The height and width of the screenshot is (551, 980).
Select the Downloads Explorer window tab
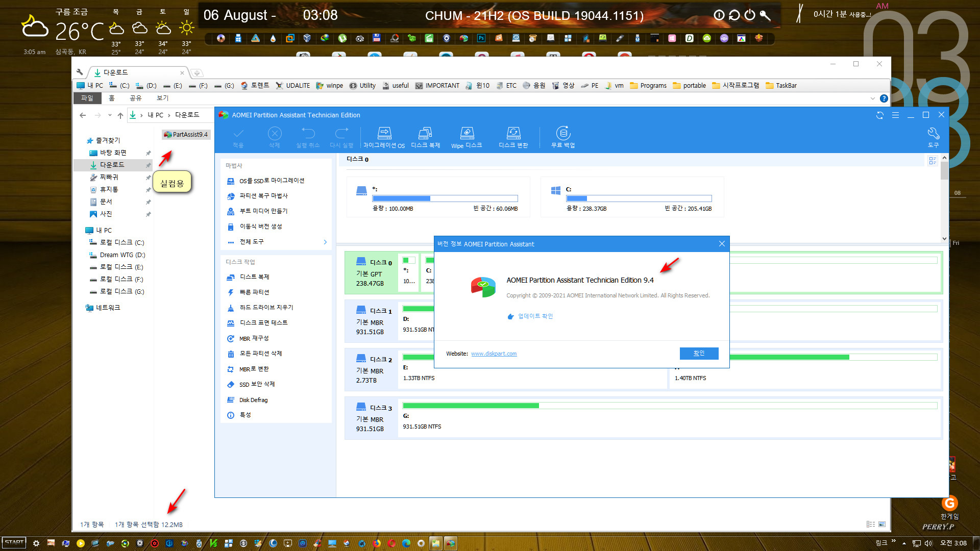tap(138, 72)
